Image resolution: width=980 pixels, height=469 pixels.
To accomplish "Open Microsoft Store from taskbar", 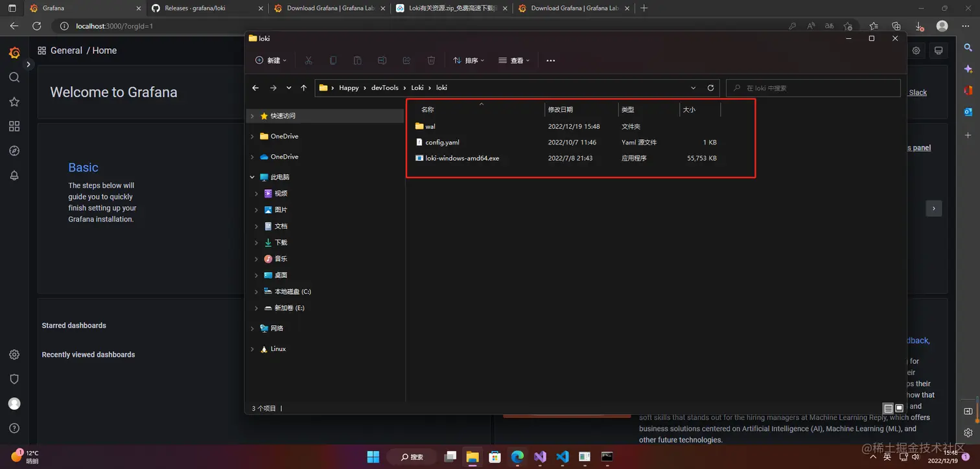I will point(495,457).
